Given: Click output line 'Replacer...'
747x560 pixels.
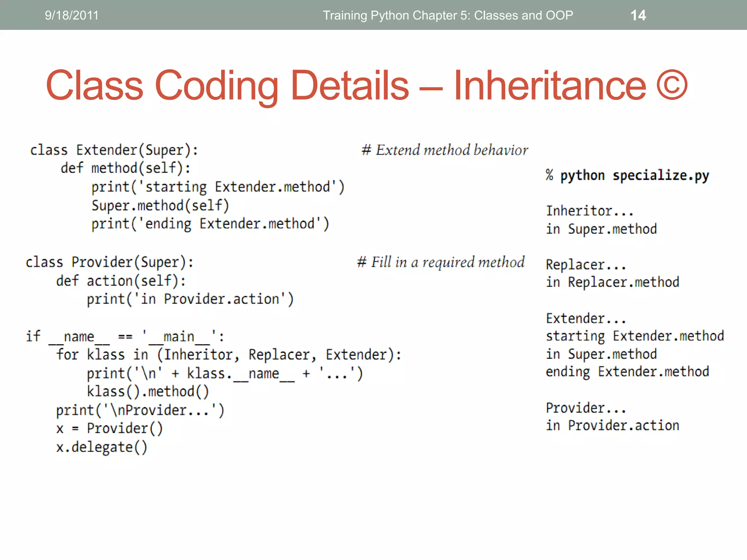Looking at the screenshot, I should (586, 265).
